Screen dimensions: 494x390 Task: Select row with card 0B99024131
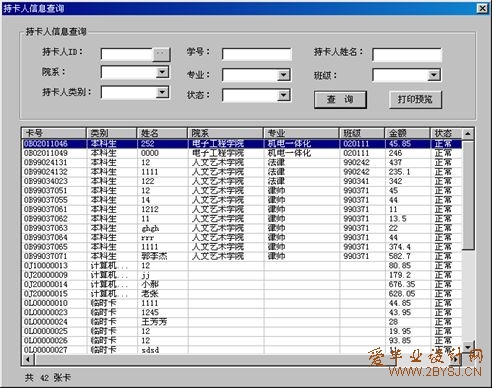[x=242, y=162]
